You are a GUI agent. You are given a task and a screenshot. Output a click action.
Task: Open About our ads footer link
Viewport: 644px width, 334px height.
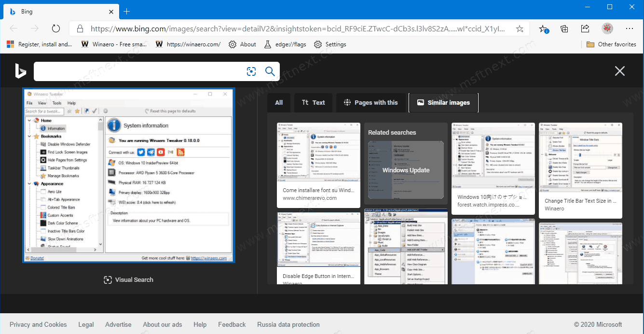click(163, 324)
